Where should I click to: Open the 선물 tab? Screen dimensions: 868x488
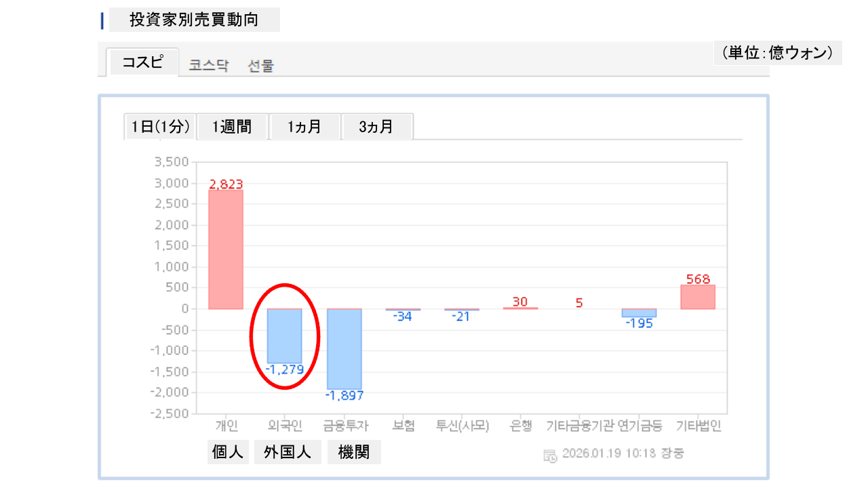point(261,66)
